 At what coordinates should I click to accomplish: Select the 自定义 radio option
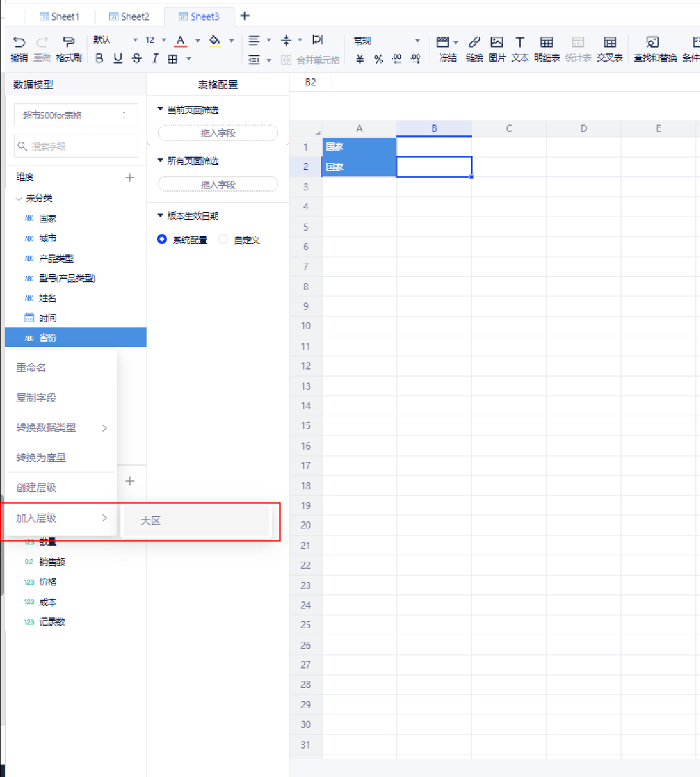point(224,239)
